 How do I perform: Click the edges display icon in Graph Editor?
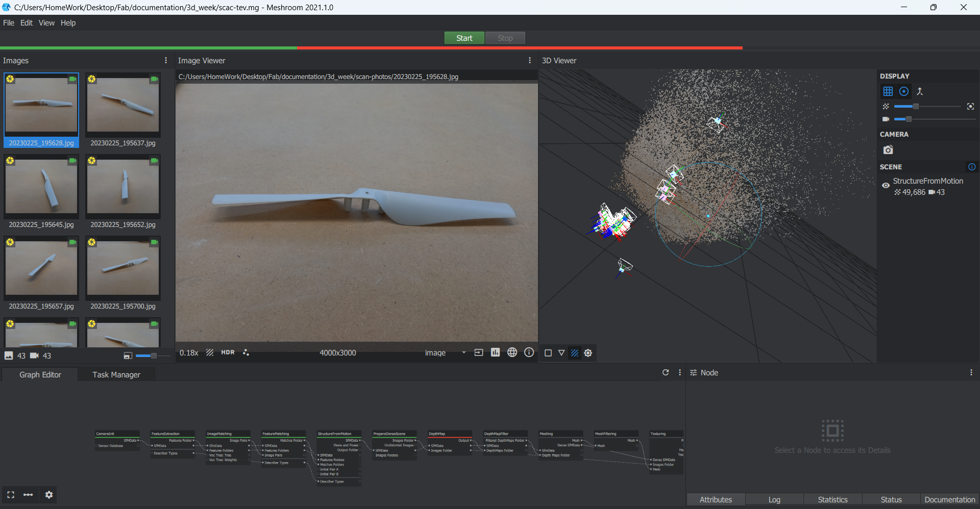(x=28, y=495)
